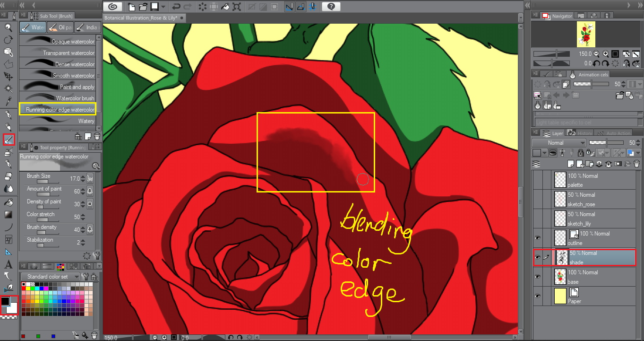
Task: Open the color palette panel menu arrow
Action: click(x=99, y=266)
